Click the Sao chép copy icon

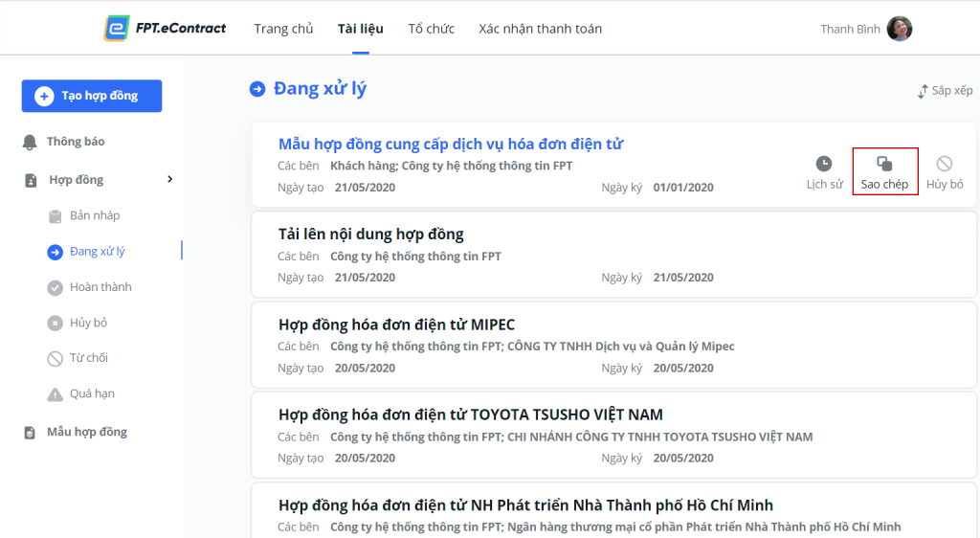(x=884, y=164)
